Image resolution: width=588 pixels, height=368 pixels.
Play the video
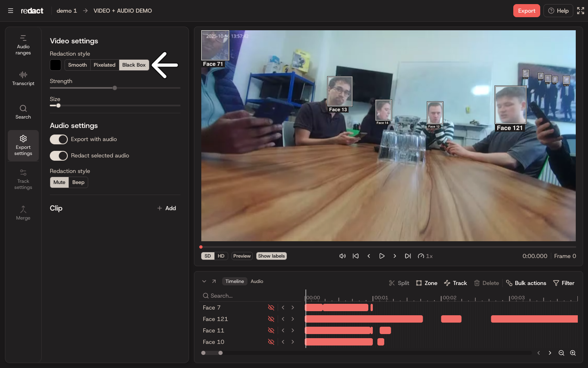[x=382, y=256]
